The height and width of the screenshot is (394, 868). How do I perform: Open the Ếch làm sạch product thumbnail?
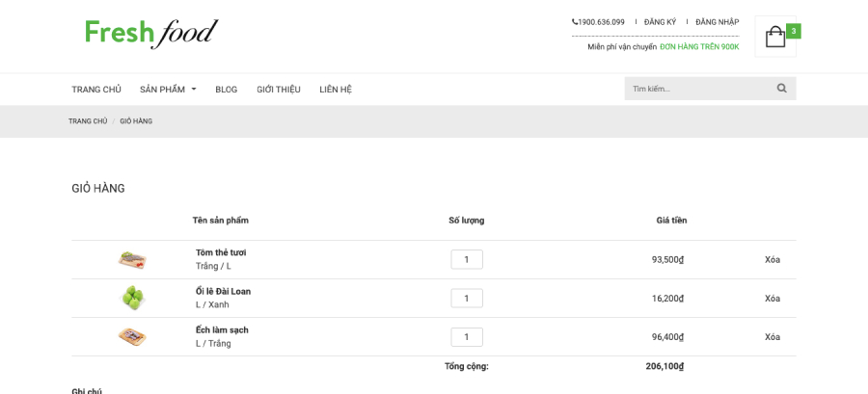click(x=132, y=336)
